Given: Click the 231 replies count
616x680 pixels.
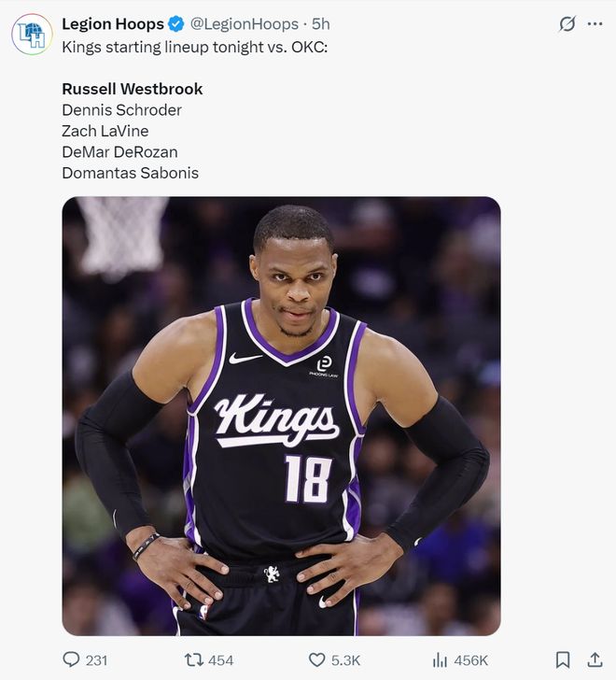Looking at the screenshot, I should click(96, 660).
